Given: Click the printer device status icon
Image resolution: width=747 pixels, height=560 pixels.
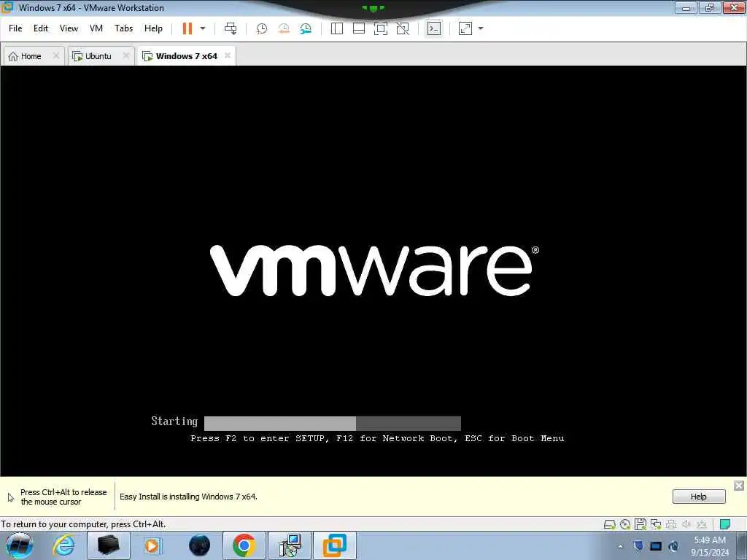Looking at the screenshot, I should (671, 525).
